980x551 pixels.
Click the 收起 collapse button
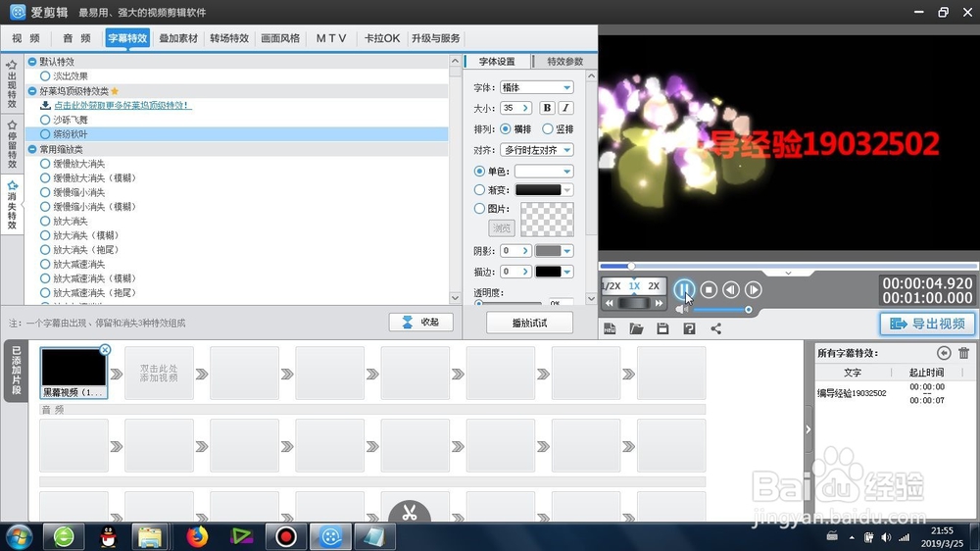tap(420, 322)
